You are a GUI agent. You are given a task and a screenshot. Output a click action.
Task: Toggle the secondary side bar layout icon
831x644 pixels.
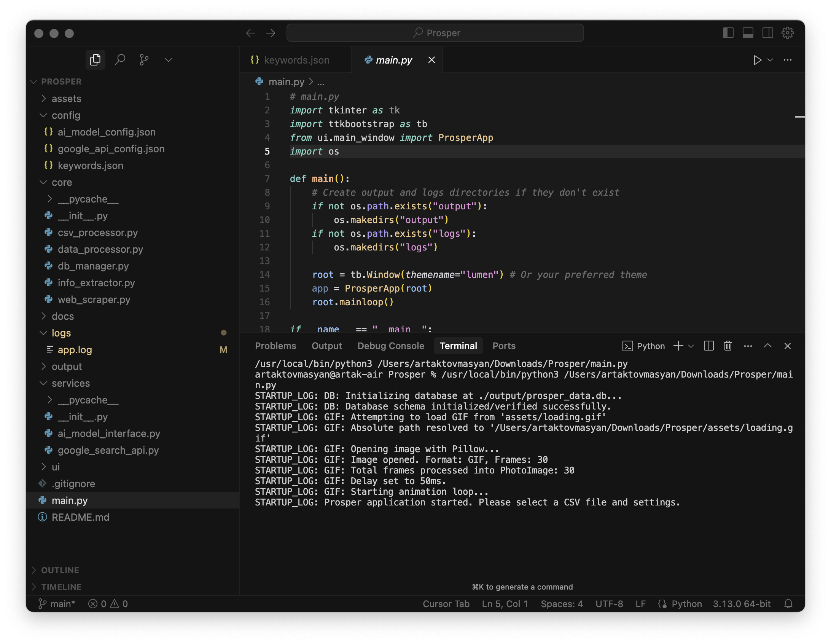click(767, 33)
